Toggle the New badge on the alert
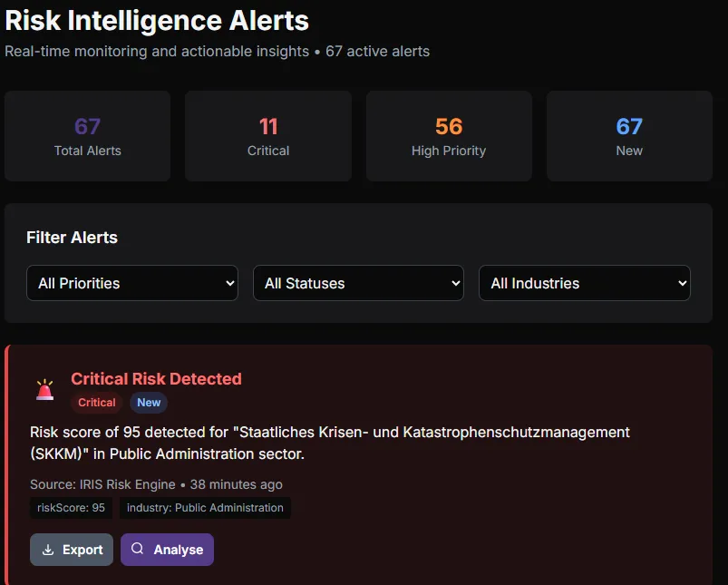The height and width of the screenshot is (585, 728). (148, 403)
